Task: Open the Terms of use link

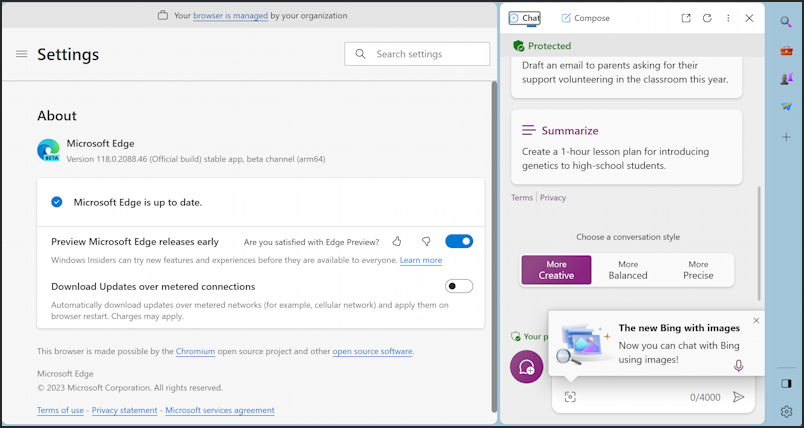Action: point(61,410)
